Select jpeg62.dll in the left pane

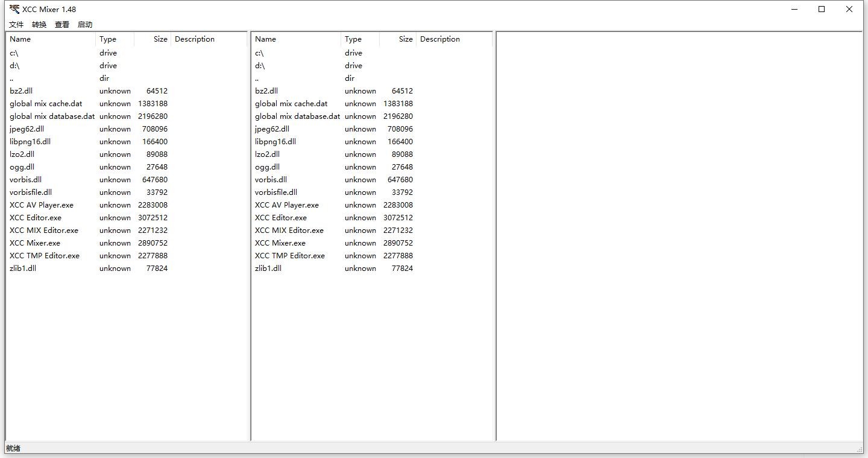27,129
